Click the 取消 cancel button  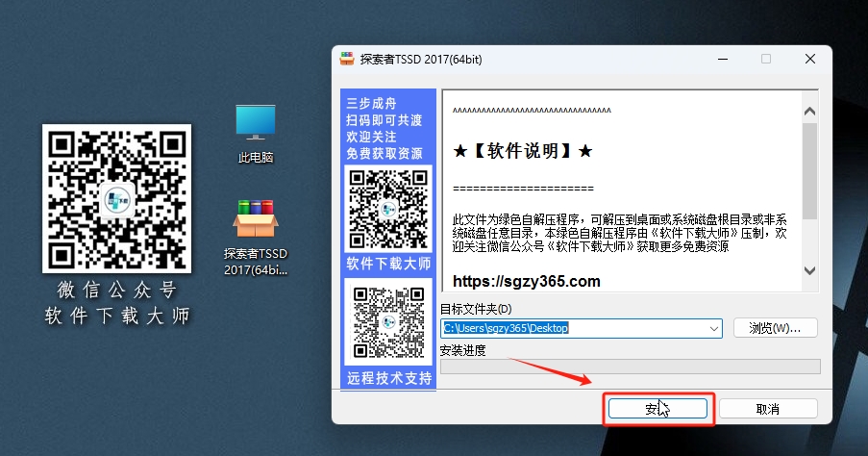click(768, 409)
